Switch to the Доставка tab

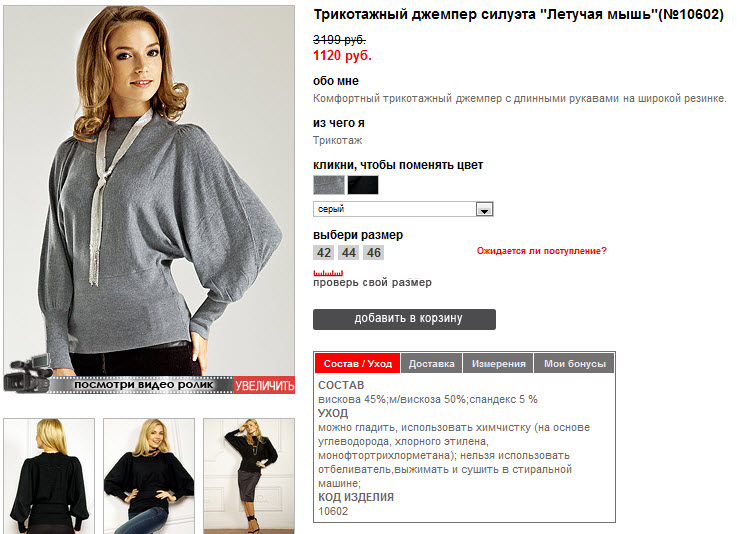pos(431,364)
